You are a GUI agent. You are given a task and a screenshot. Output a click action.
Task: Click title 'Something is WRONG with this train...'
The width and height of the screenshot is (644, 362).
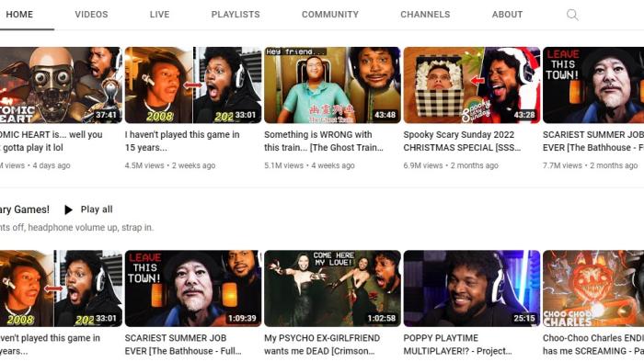click(x=324, y=141)
